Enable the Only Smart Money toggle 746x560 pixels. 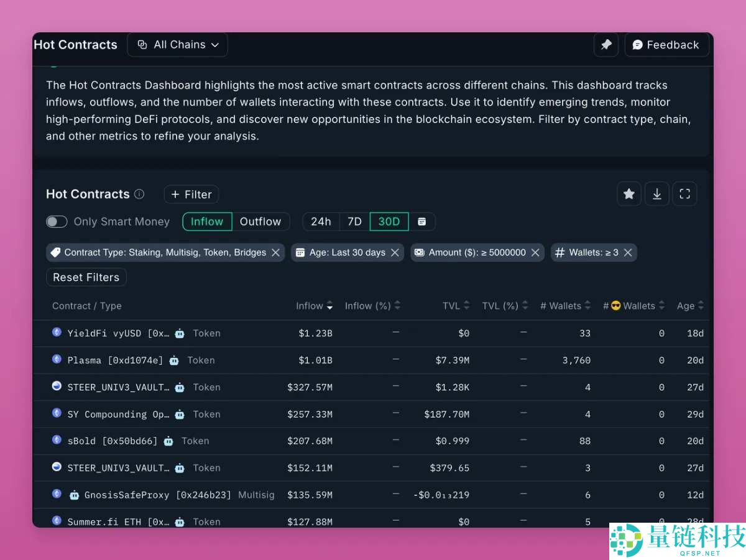[57, 222]
